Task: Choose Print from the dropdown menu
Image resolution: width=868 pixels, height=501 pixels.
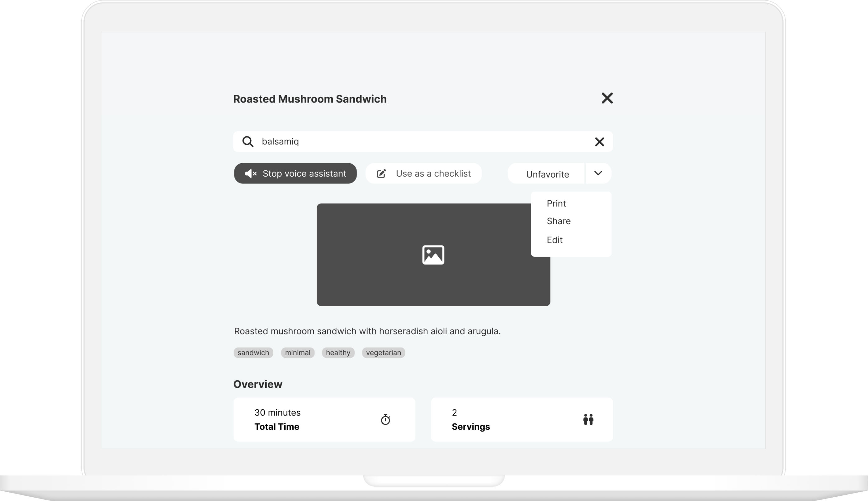Action: click(x=556, y=203)
